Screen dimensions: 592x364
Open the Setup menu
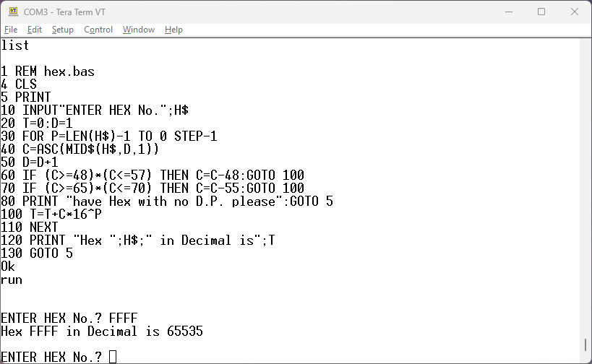(62, 30)
